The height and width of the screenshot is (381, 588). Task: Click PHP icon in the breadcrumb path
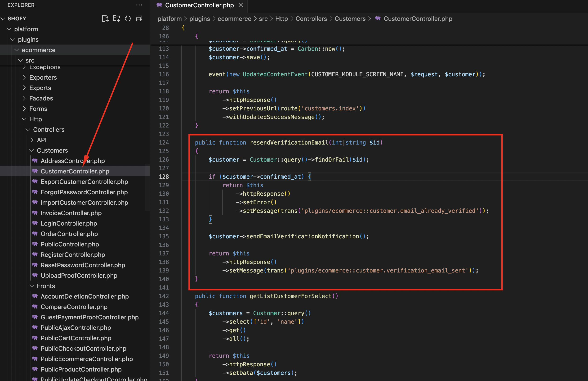tap(378, 18)
